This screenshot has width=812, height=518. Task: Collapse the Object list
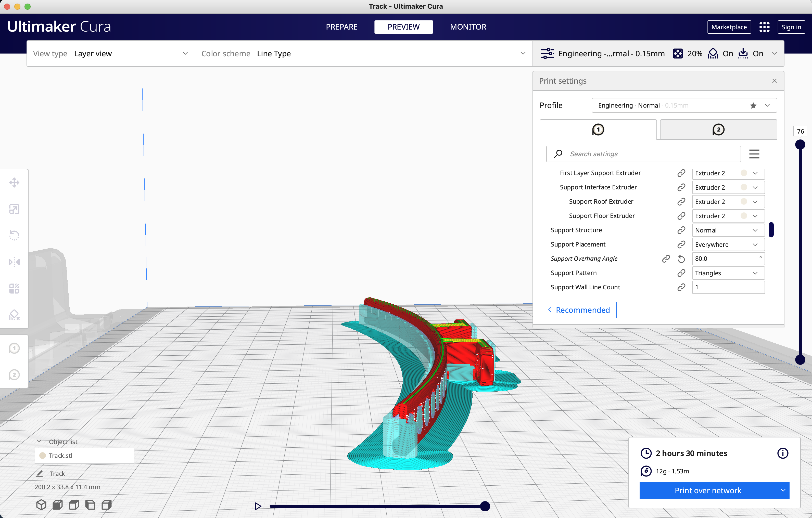point(39,441)
